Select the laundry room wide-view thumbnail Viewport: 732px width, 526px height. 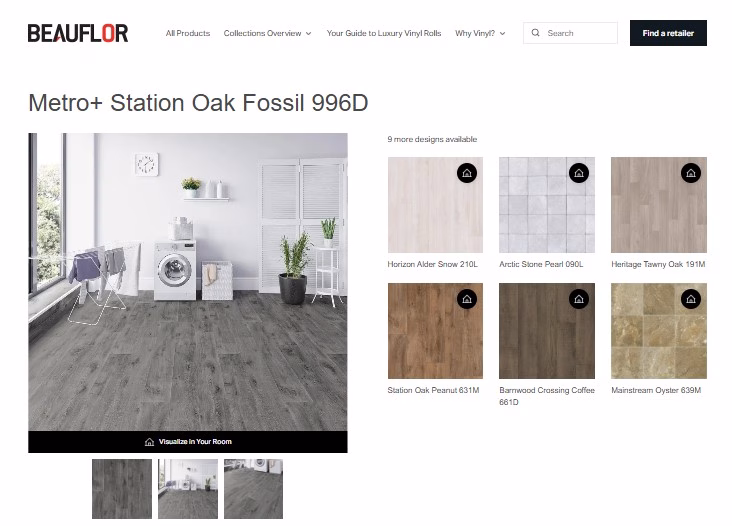point(188,489)
